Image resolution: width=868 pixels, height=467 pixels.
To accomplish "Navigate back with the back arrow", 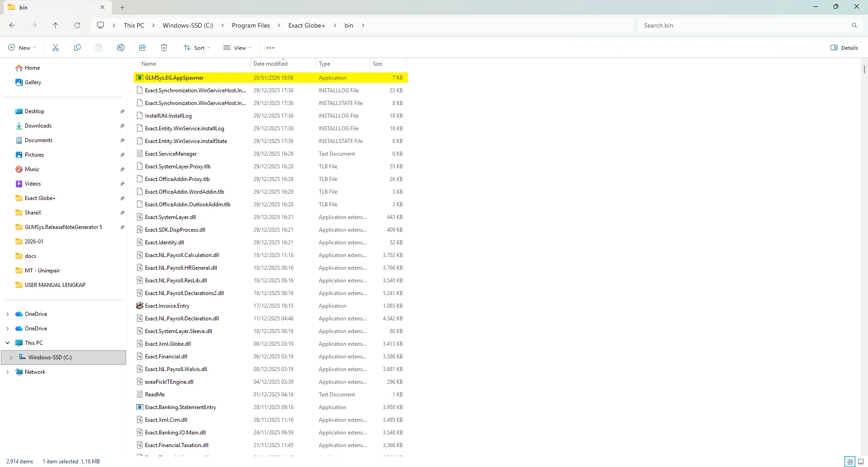I will click(x=12, y=25).
